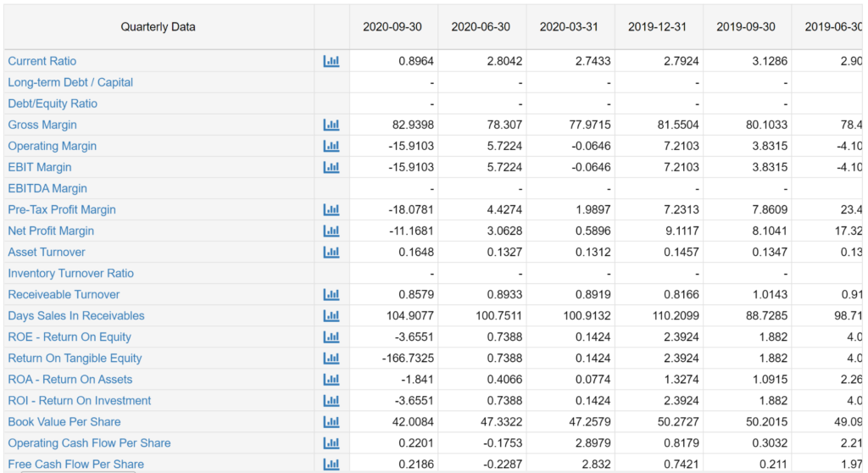The height and width of the screenshot is (473, 868).
Task: Click the ROI - Return On Investment link
Action: [80, 400]
